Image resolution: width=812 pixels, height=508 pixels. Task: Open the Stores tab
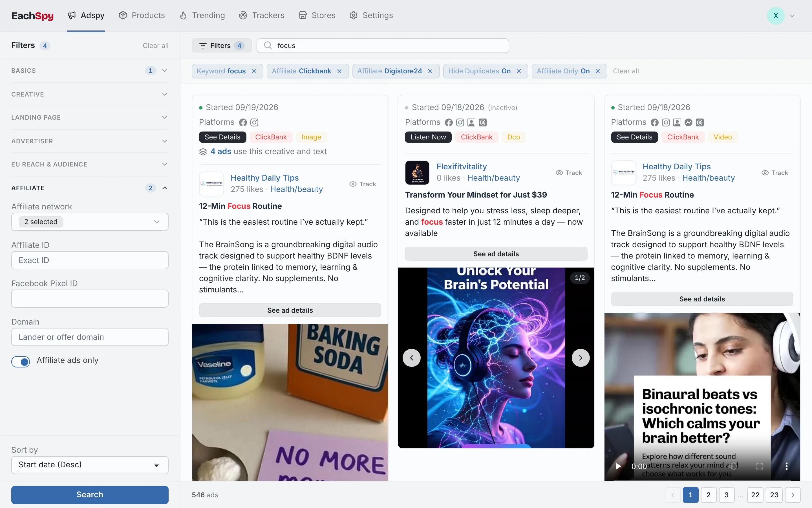(x=317, y=16)
